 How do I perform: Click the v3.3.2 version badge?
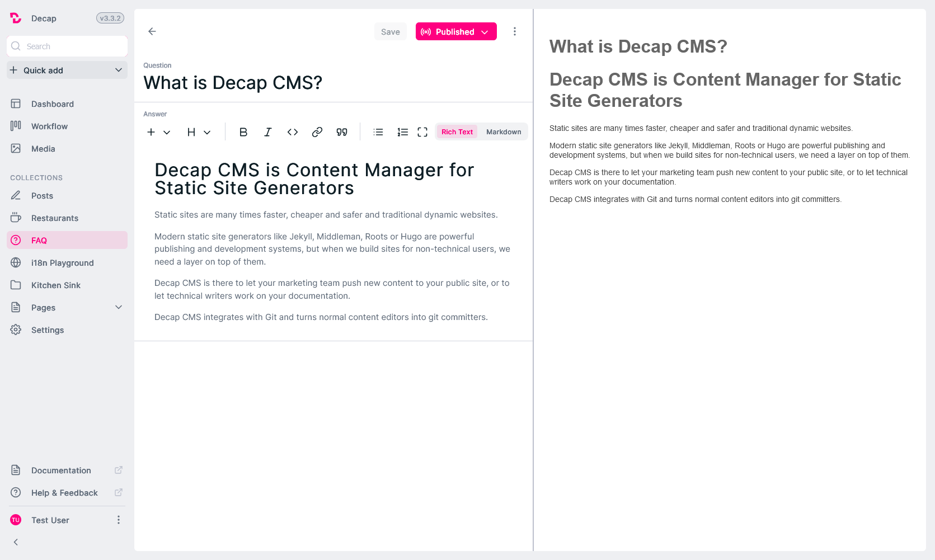(110, 18)
